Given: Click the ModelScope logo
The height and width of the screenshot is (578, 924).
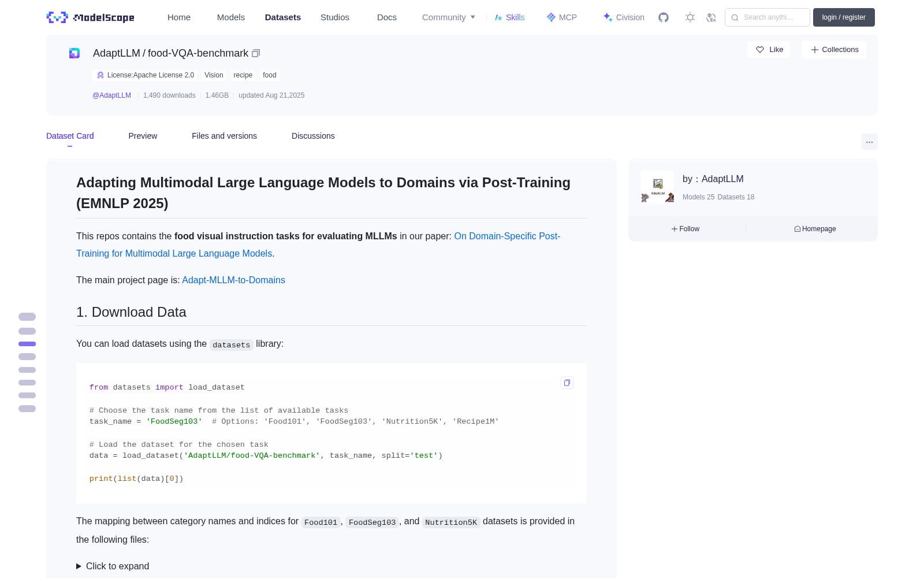Looking at the screenshot, I should point(91,17).
